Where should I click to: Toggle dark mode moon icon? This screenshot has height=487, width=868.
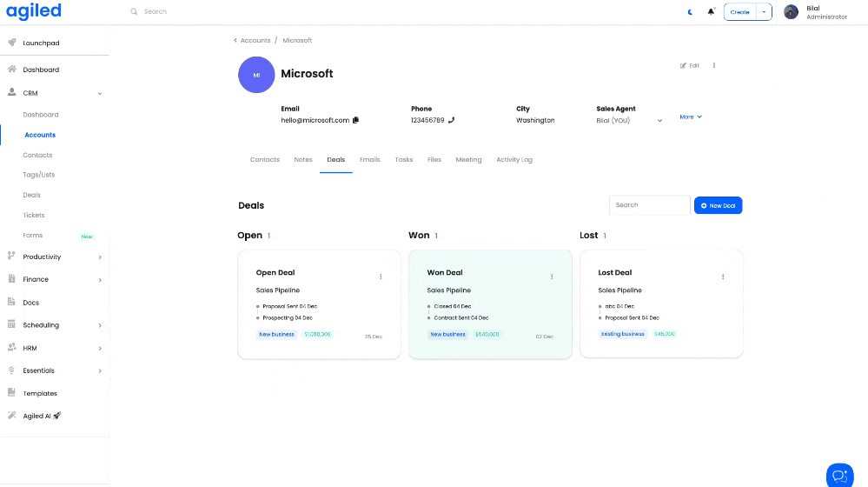click(690, 11)
